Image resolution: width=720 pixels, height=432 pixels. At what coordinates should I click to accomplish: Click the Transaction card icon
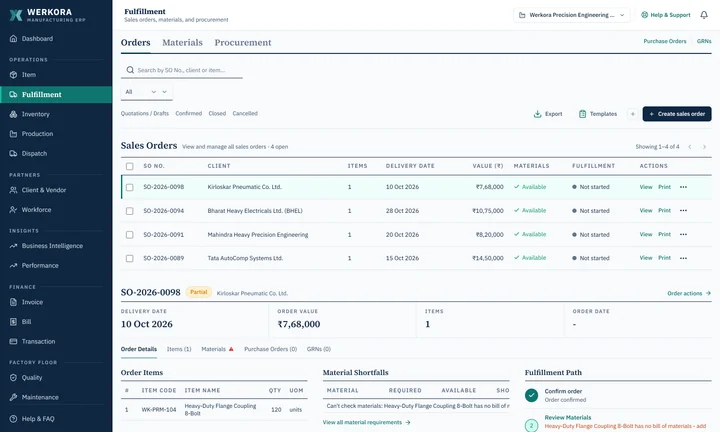point(13,341)
